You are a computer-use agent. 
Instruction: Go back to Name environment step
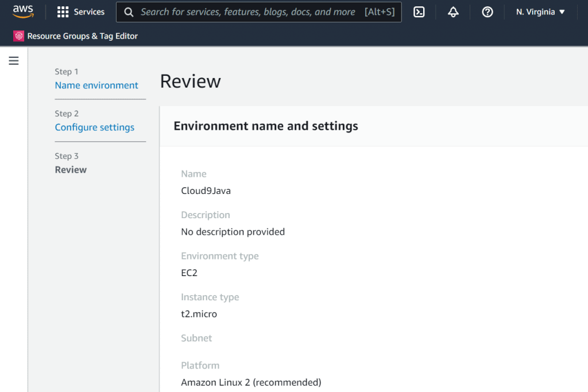[96, 86]
